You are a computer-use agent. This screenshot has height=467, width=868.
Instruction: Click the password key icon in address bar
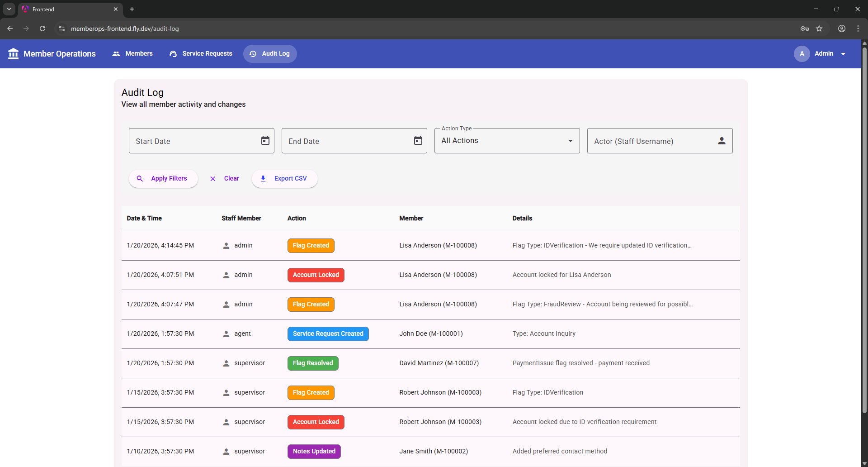[804, 29]
